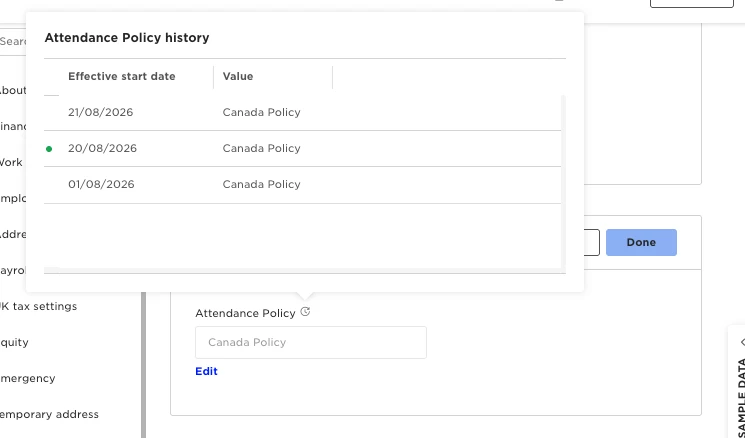The width and height of the screenshot is (745, 438).
Task: Click the history popup vertical scrollbar
Action: pos(563,182)
